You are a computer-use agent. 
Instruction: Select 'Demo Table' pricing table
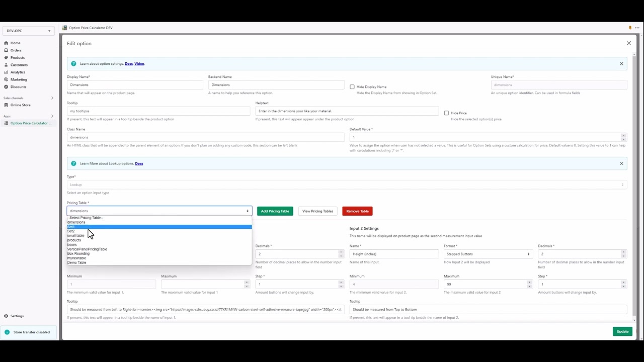159,262
